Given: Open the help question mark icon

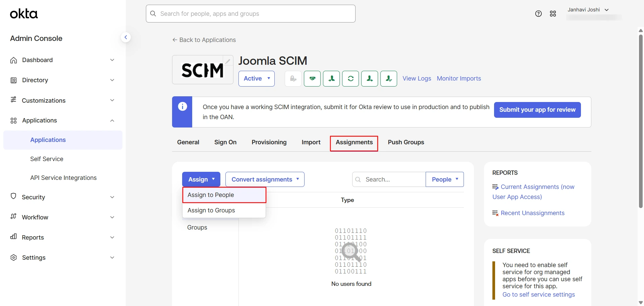Looking at the screenshot, I should click(x=538, y=14).
